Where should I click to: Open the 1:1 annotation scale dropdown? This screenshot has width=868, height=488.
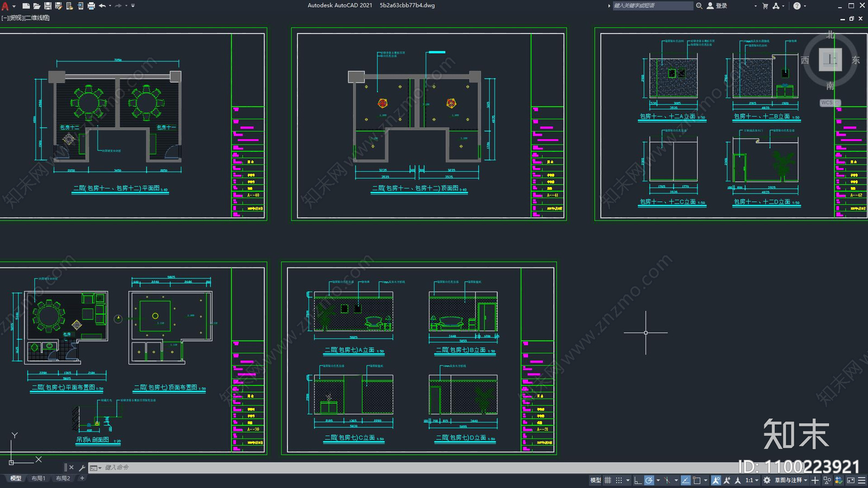752,480
